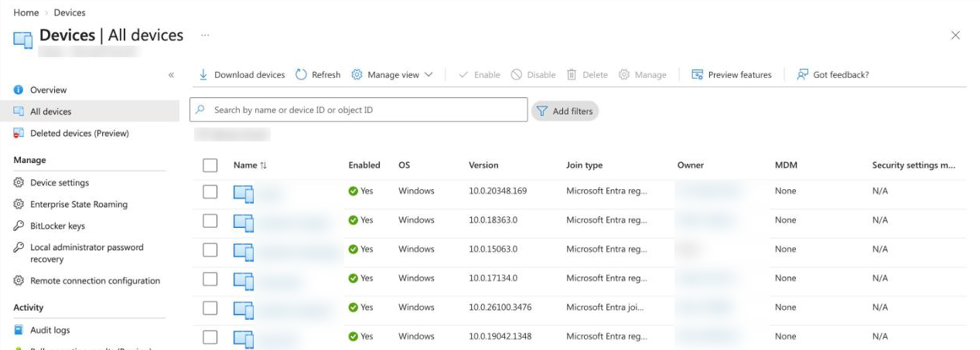Viewport: 980px width, 350px height.
Task: Click the Security settings column header
Action: [x=913, y=165]
